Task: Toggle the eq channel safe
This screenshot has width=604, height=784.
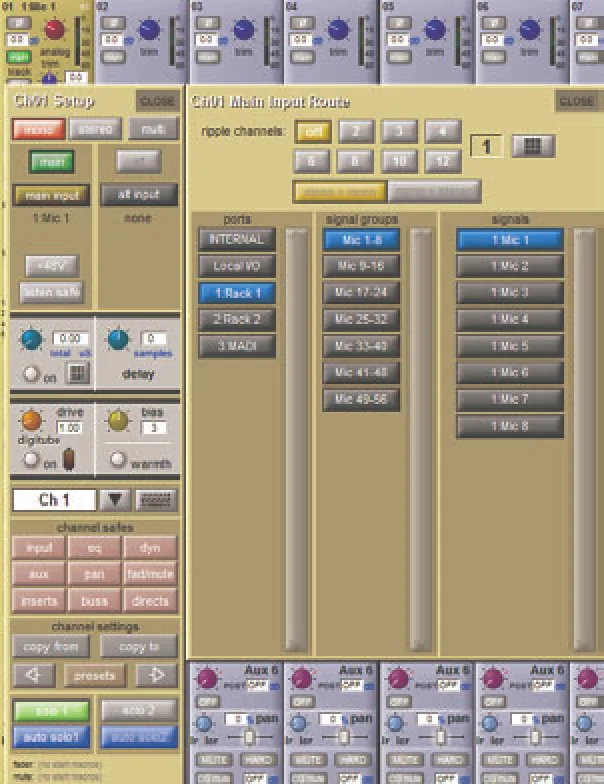Action: click(94, 548)
